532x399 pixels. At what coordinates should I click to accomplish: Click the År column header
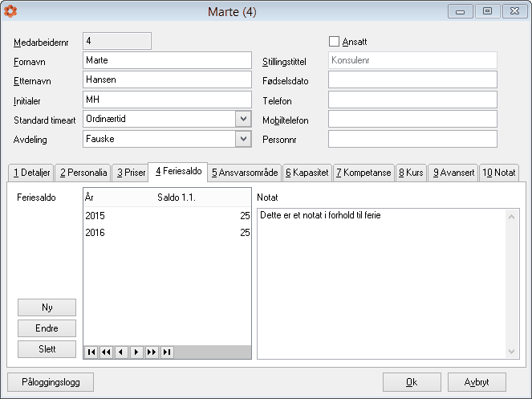[x=120, y=197]
